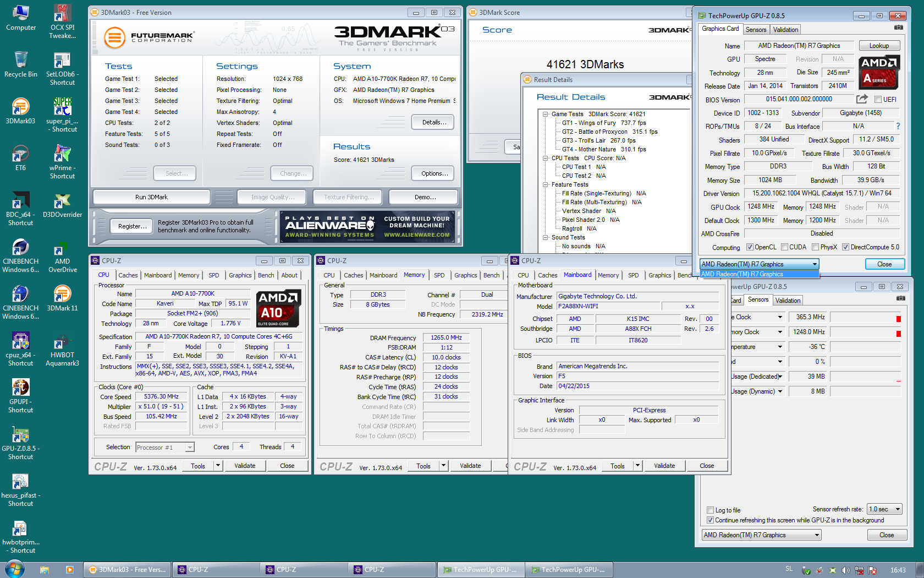Open the Computer desktop icon
The height and width of the screenshot is (578, 924).
coord(21,18)
